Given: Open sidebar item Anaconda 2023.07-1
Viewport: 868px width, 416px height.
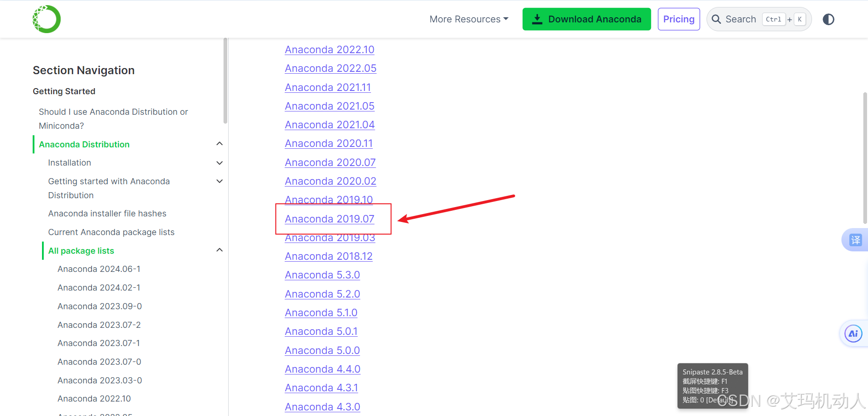Looking at the screenshot, I should tap(98, 343).
